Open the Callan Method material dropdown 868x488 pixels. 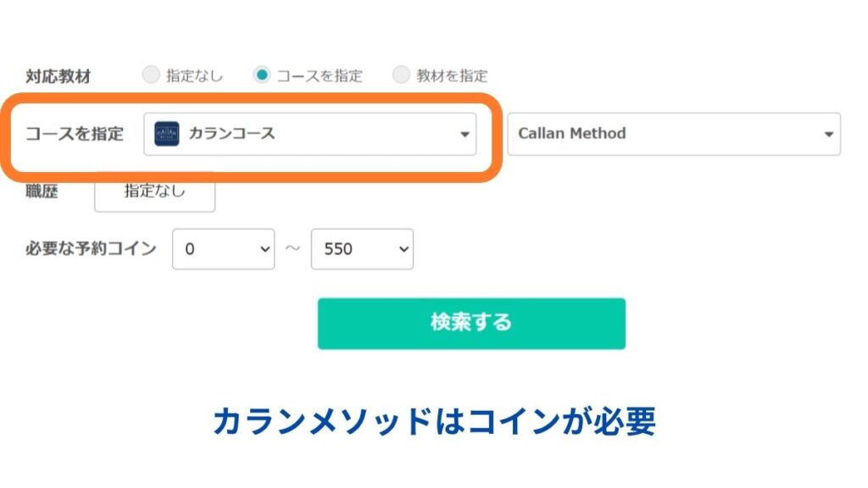point(674,134)
